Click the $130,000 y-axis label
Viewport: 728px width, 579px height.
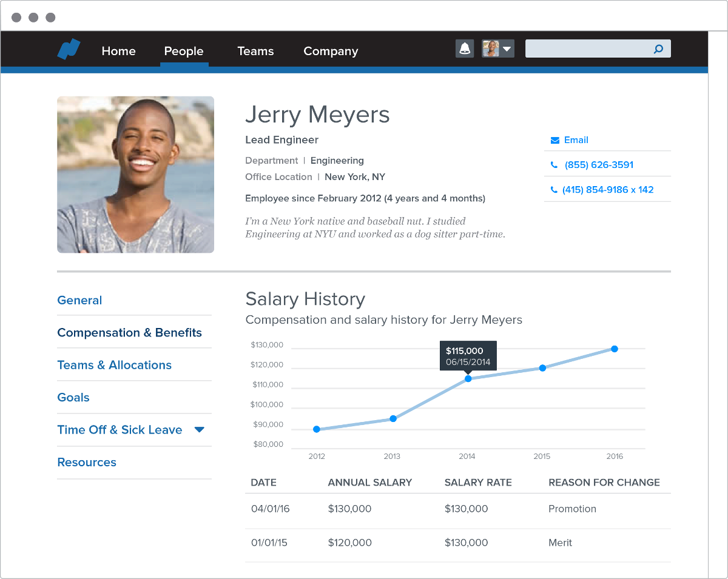click(267, 345)
